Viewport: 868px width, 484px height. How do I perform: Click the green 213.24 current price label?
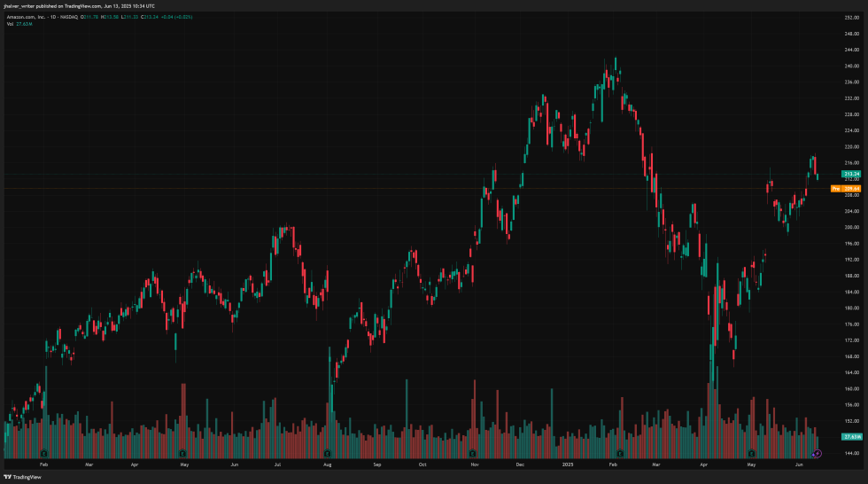[x=852, y=174]
